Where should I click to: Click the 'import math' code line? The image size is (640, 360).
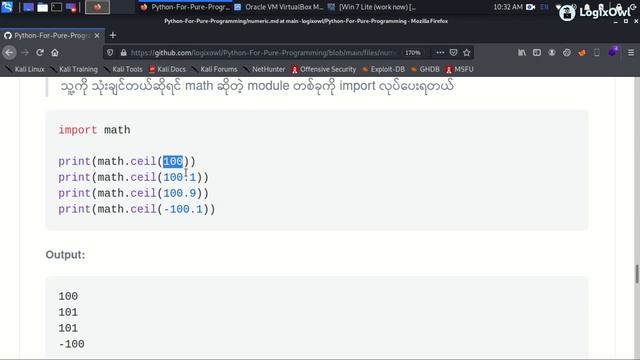point(94,130)
